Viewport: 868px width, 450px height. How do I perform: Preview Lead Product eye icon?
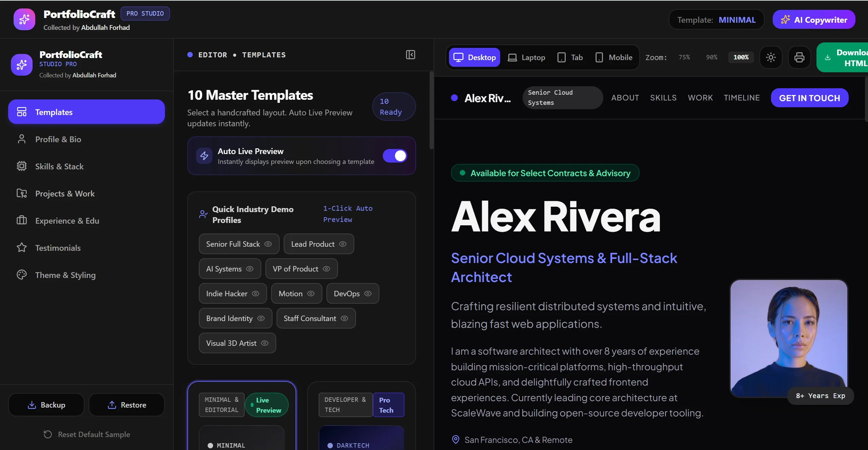click(x=343, y=244)
